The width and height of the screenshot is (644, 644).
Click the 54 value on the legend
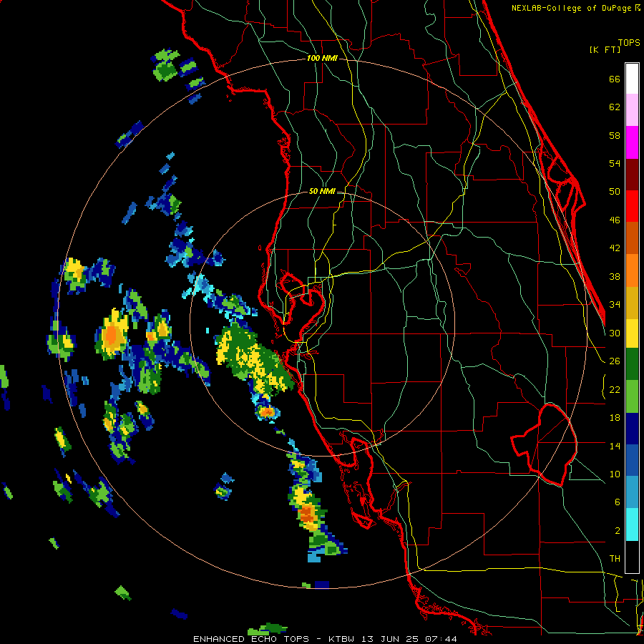click(x=615, y=163)
